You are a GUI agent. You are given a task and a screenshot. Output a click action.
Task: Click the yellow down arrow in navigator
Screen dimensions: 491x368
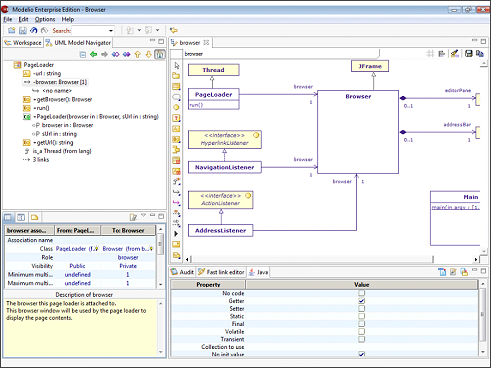[149, 54]
